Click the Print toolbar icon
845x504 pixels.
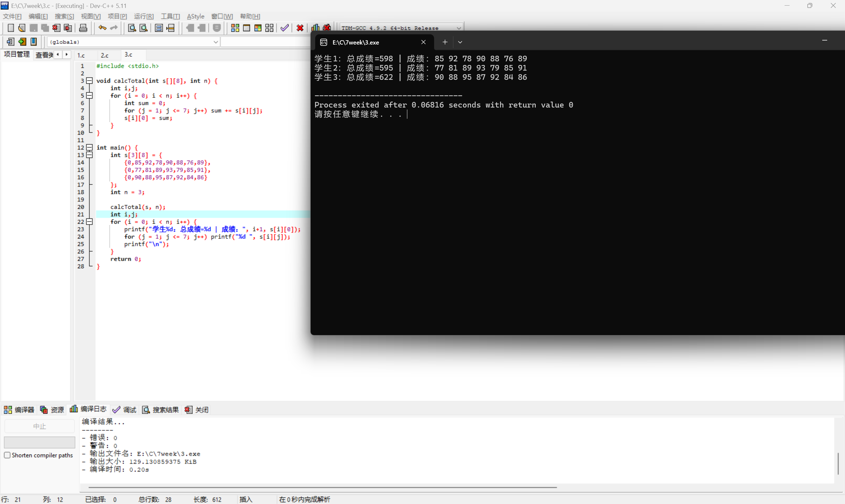point(83,28)
